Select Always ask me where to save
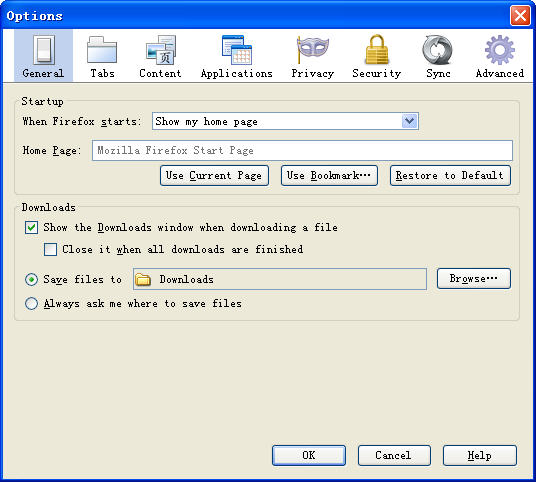 31,304
